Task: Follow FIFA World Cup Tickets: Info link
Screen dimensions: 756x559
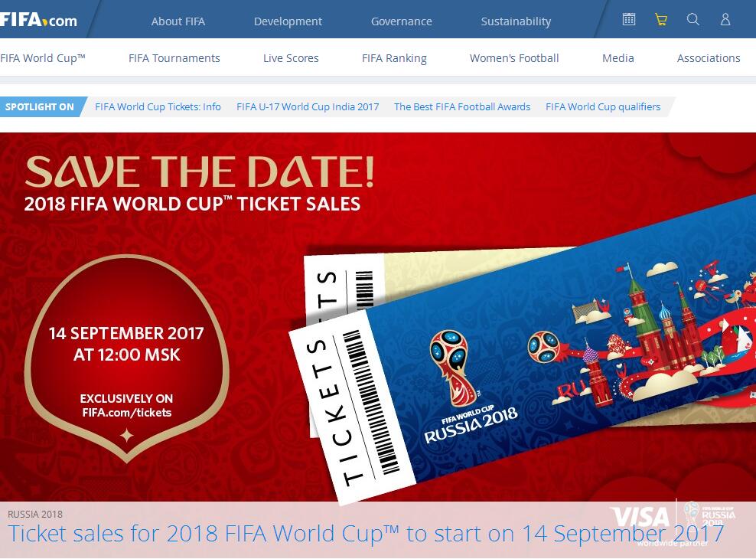Action: tap(158, 106)
